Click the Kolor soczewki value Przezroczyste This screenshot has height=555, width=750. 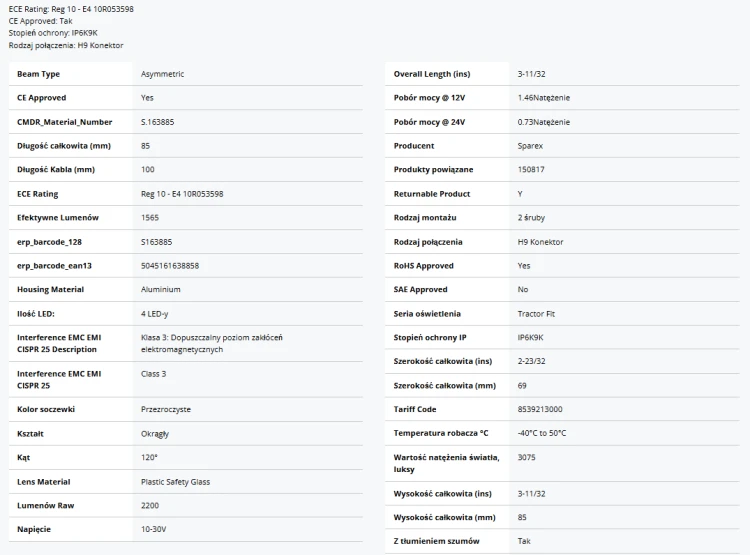click(x=165, y=410)
